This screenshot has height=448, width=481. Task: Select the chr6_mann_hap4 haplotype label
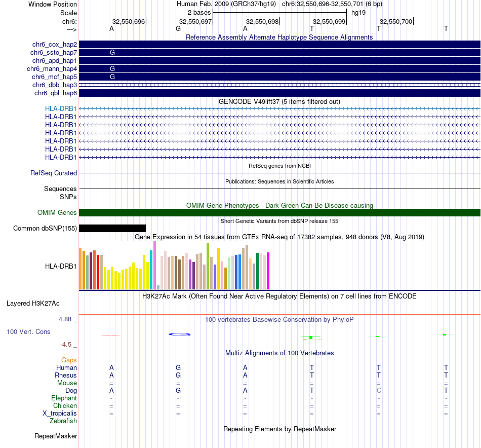(52, 69)
